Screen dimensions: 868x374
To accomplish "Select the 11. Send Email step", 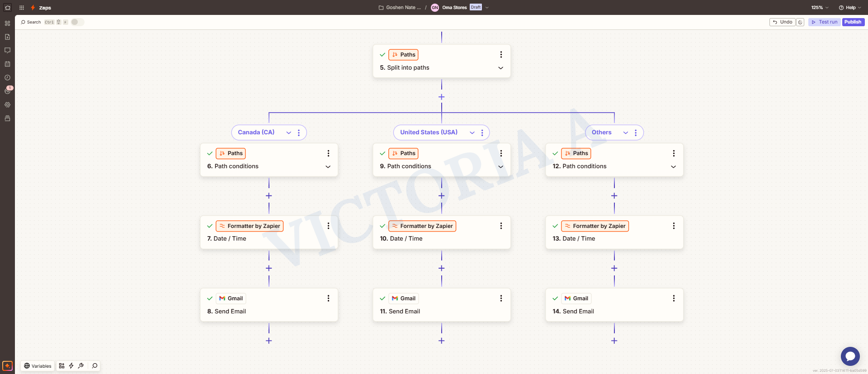I will tap(442, 305).
